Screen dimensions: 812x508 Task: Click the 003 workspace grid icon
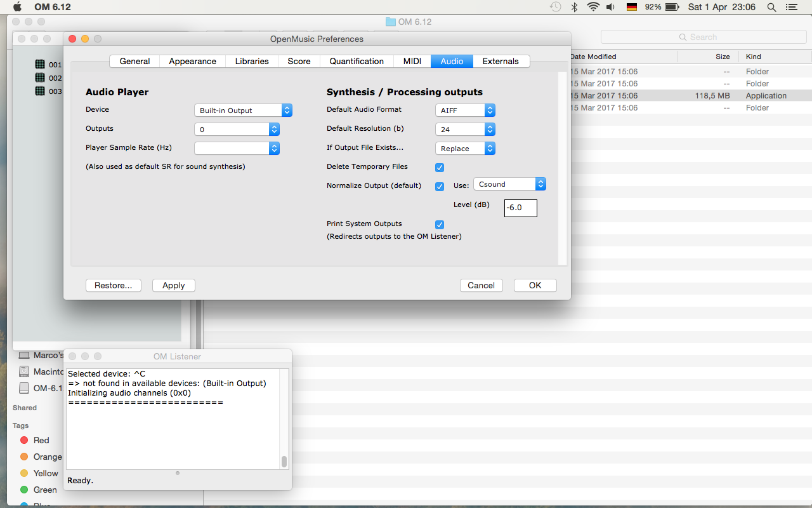(x=40, y=91)
